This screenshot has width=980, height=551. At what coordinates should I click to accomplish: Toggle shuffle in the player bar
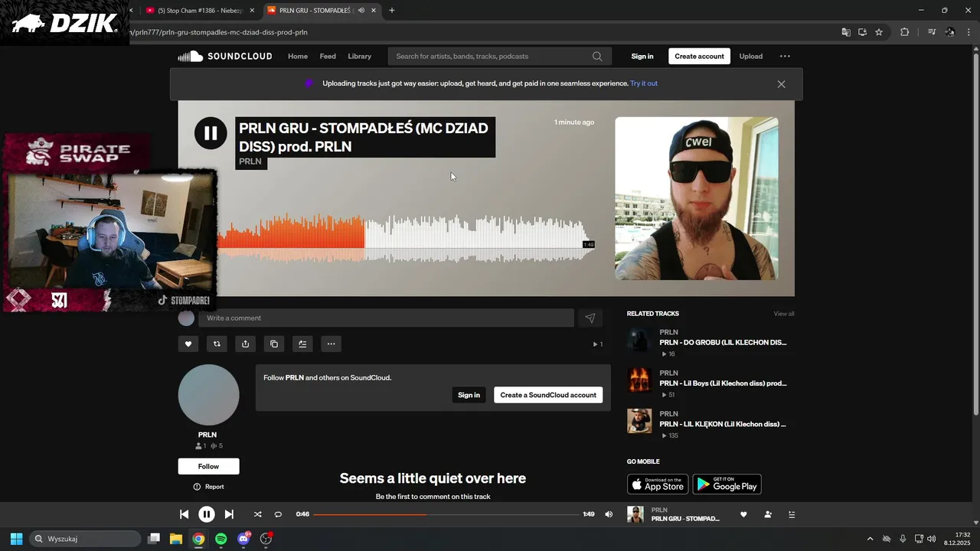(257, 514)
